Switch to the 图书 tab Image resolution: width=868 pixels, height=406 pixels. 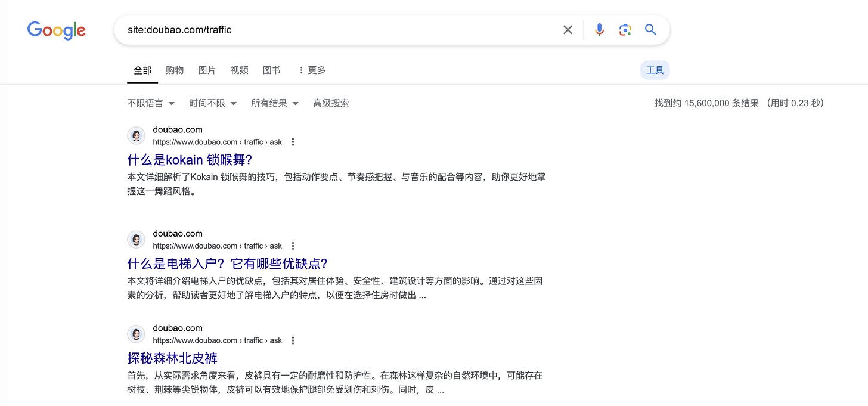pos(271,70)
